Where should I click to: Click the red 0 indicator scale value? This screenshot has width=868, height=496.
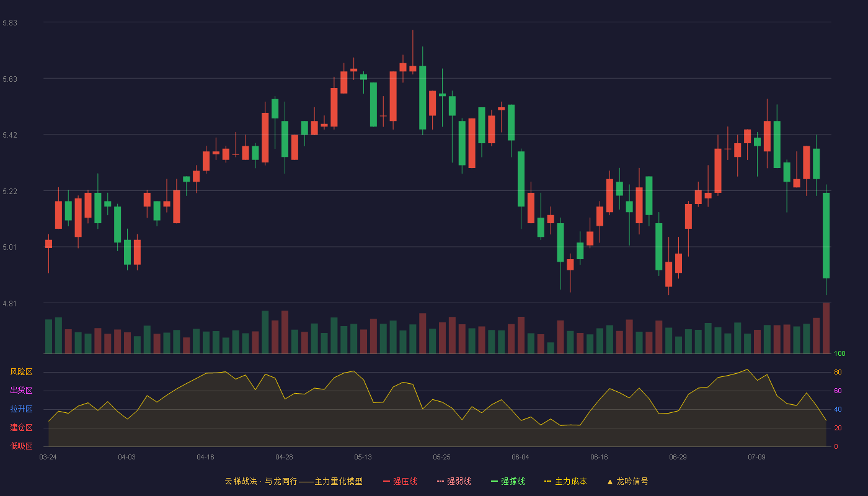pyautogui.click(x=836, y=446)
